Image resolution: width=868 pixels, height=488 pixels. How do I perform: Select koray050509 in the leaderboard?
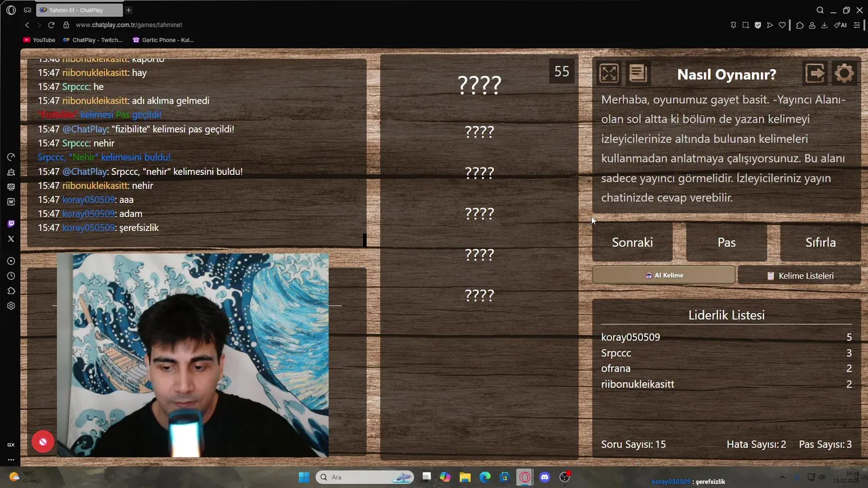(631, 337)
